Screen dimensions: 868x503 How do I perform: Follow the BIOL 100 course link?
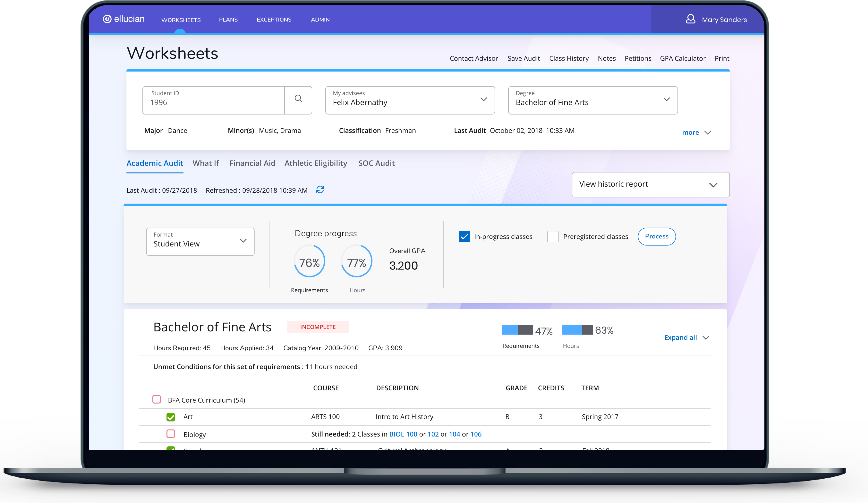coord(403,434)
